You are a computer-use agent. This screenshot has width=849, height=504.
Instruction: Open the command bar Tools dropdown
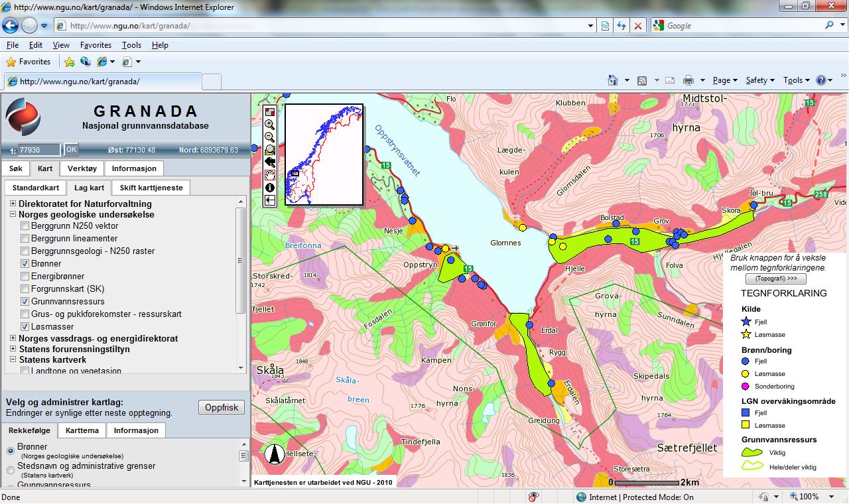(797, 80)
